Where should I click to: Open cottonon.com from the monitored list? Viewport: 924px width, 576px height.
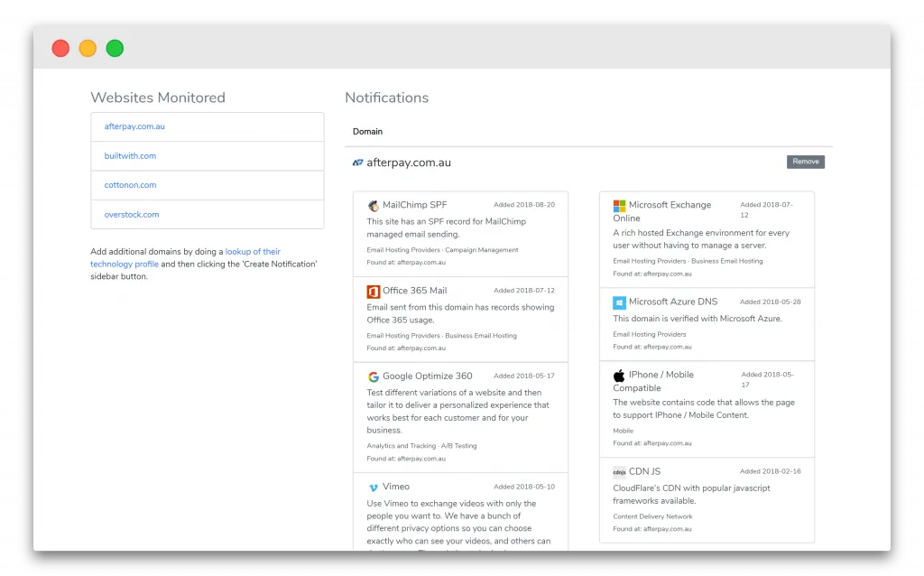pos(130,185)
